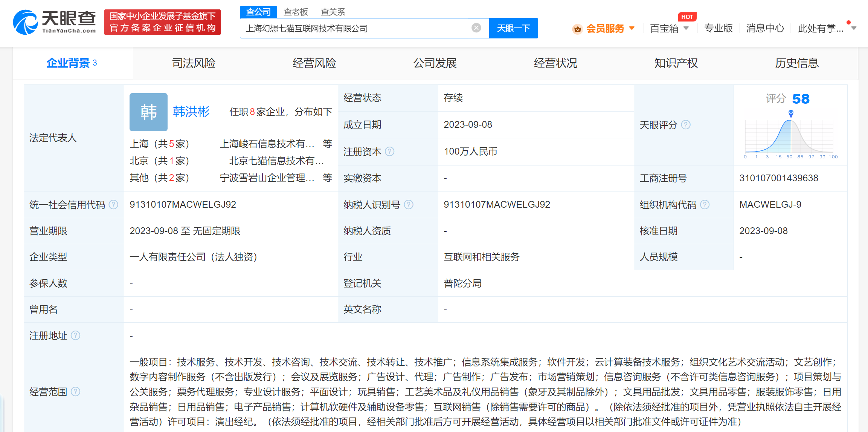Clear the search box with the X icon

click(476, 28)
